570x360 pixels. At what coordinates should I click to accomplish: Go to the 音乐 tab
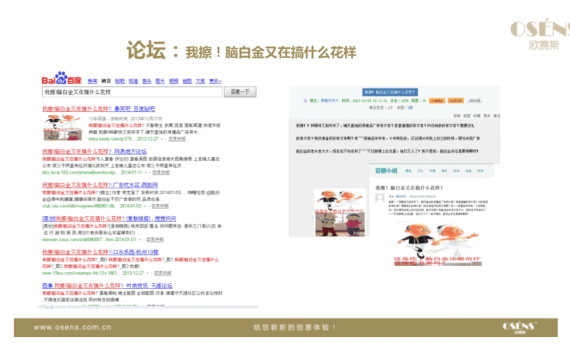[x=146, y=81]
